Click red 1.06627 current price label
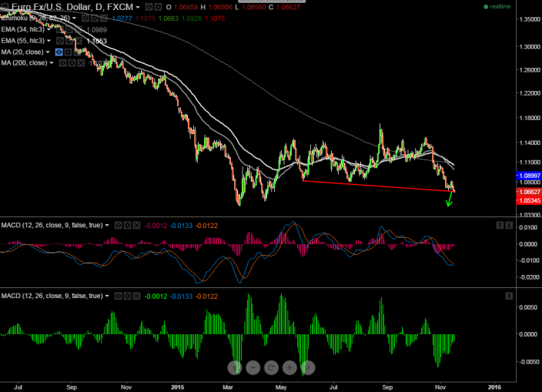This screenshot has width=542, height=392. tap(529, 192)
